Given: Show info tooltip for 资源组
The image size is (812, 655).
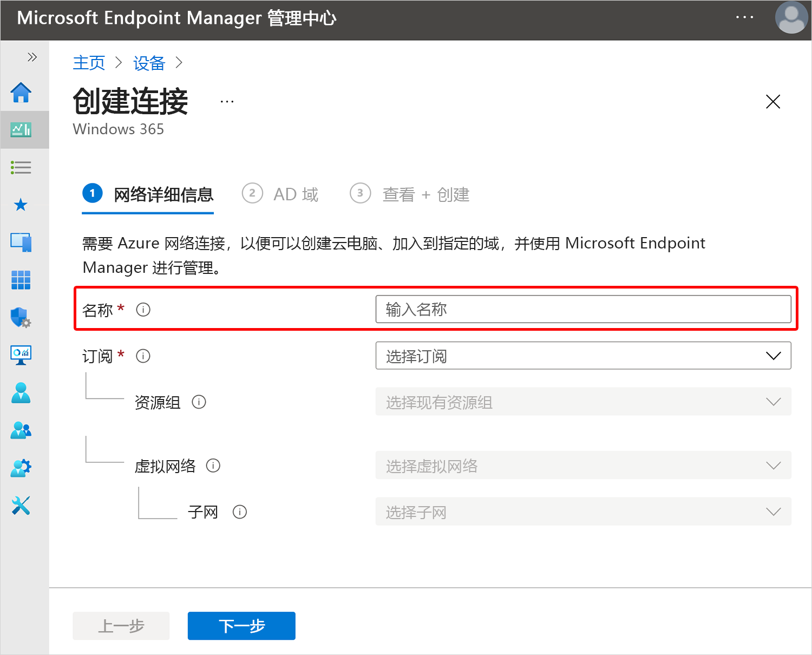Looking at the screenshot, I should click(x=199, y=402).
